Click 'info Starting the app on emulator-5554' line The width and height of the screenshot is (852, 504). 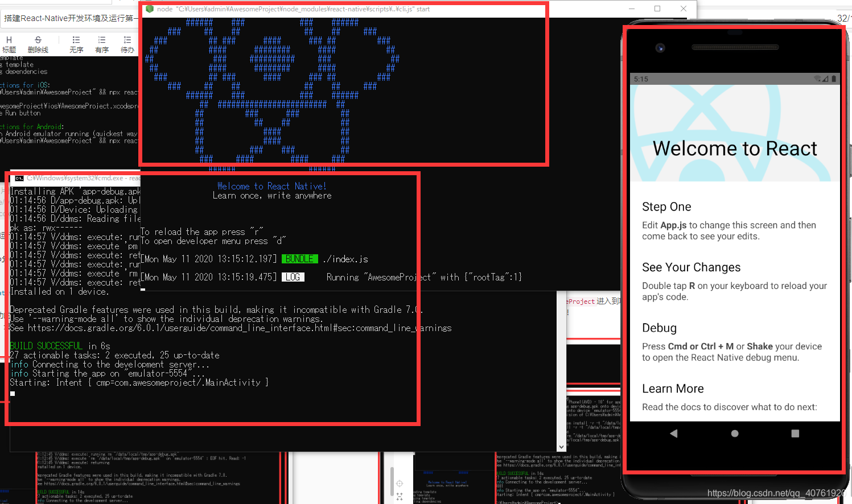(108, 373)
